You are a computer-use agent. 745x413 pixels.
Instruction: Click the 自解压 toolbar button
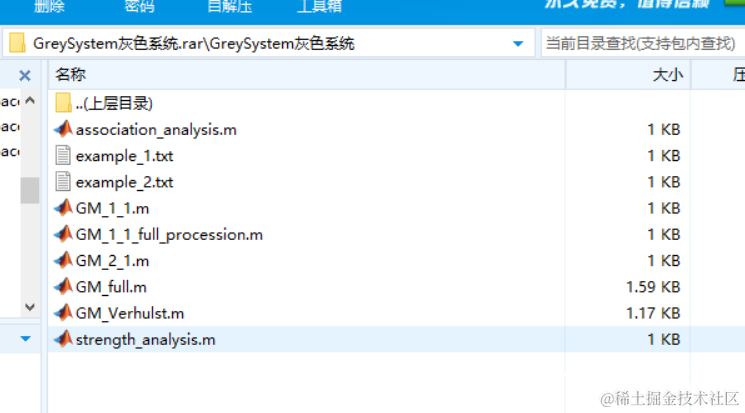click(230, 6)
